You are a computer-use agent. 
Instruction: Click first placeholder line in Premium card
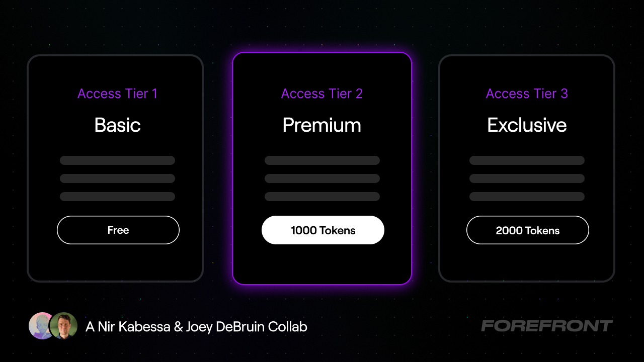point(322,160)
